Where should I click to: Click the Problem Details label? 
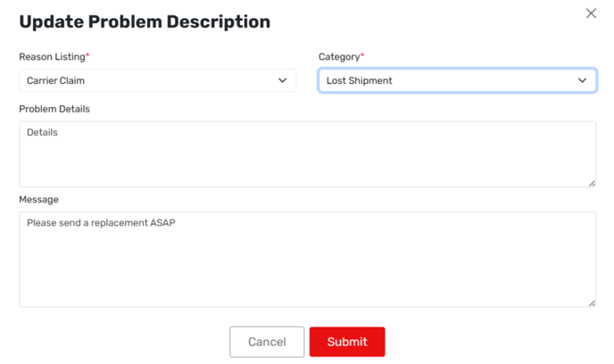(x=54, y=109)
